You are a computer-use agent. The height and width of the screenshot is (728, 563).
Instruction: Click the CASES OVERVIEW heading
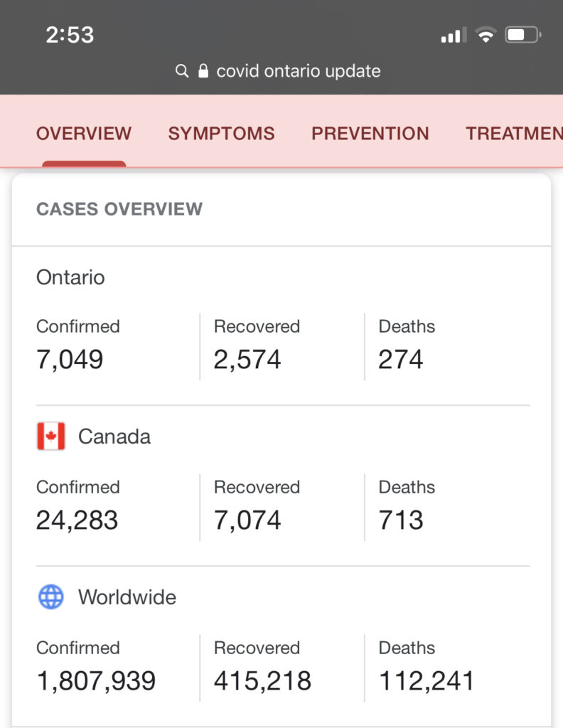click(x=119, y=209)
